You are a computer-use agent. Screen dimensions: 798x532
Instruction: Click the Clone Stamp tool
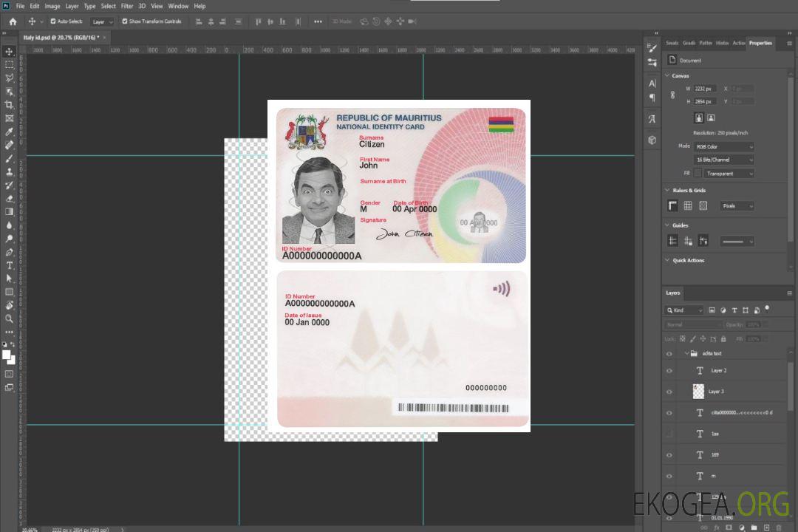pyautogui.click(x=9, y=171)
